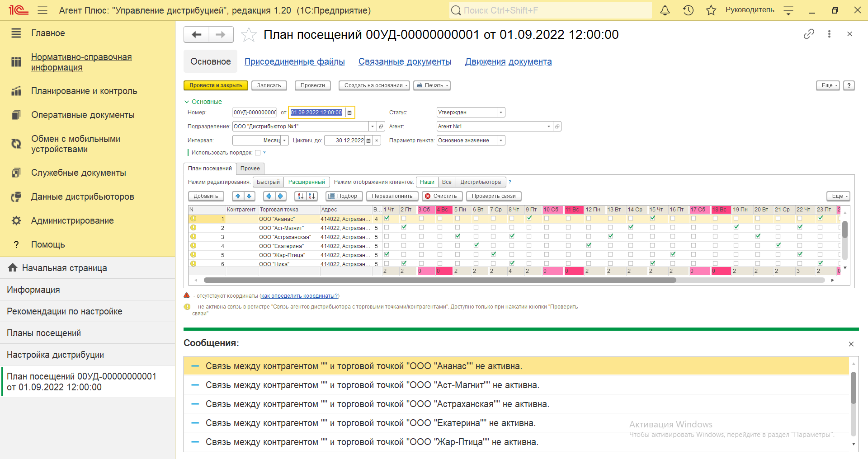This screenshot has height=459, width=868.
Task: Expand the Агент dropdown
Action: tap(549, 126)
